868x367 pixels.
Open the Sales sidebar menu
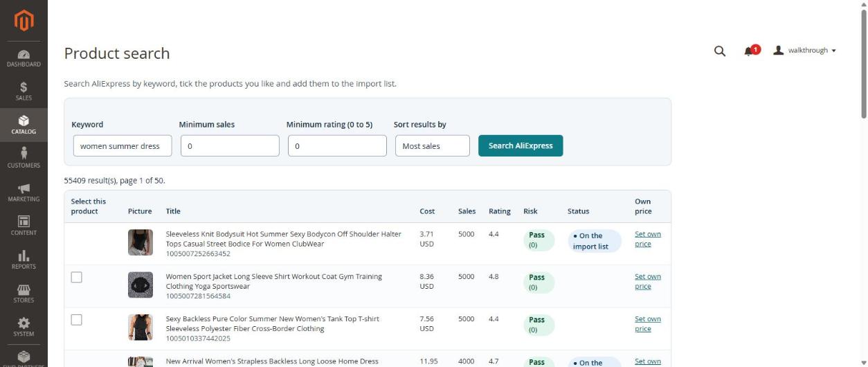pos(24,91)
